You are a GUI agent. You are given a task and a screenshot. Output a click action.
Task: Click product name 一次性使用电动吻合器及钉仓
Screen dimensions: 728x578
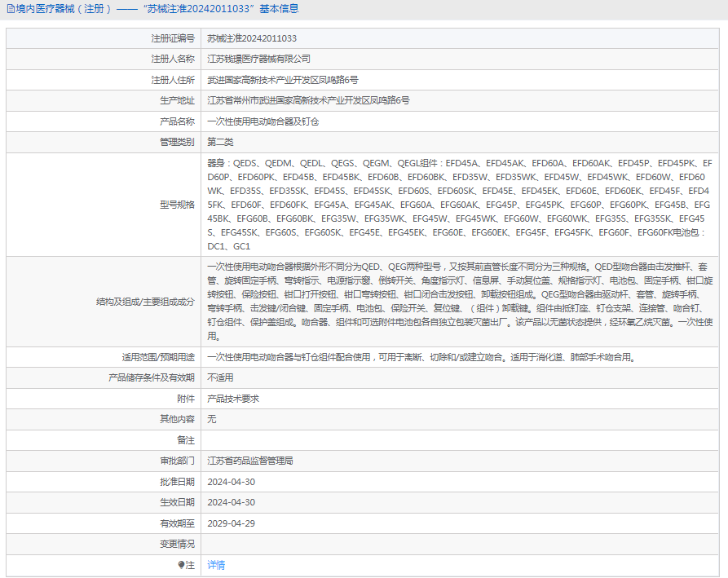263,121
